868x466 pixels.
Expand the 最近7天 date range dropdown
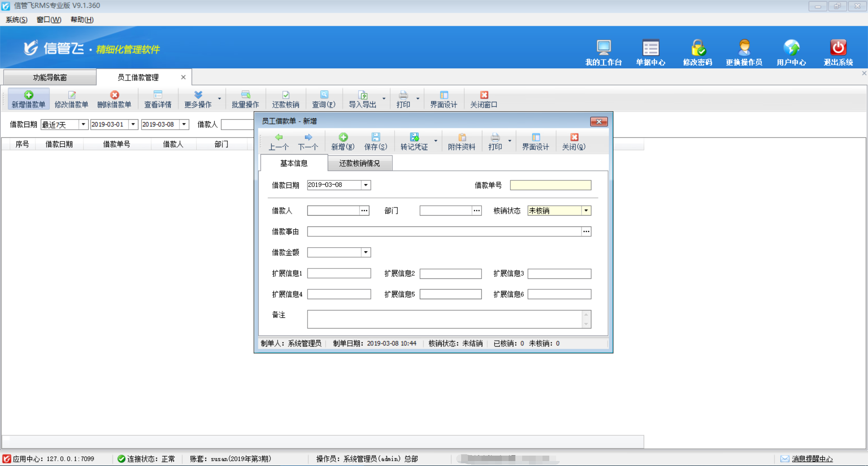click(83, 124)
